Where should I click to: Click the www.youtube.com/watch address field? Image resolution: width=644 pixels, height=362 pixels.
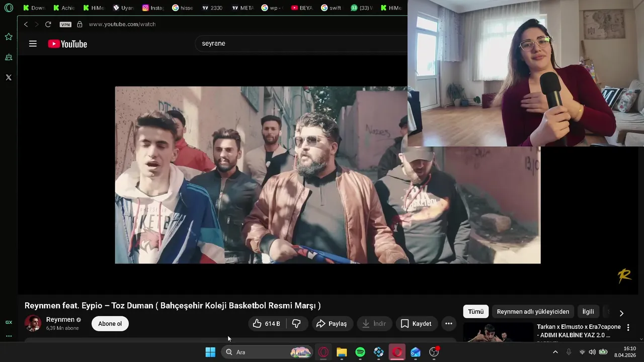(122, 24)
